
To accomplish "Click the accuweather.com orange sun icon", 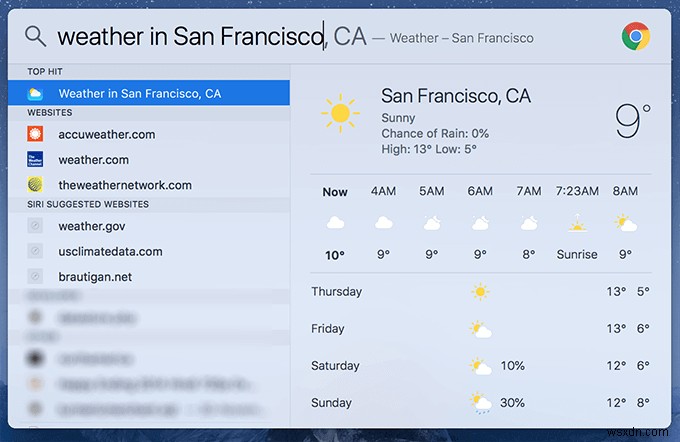I will [x=35, y=134].
